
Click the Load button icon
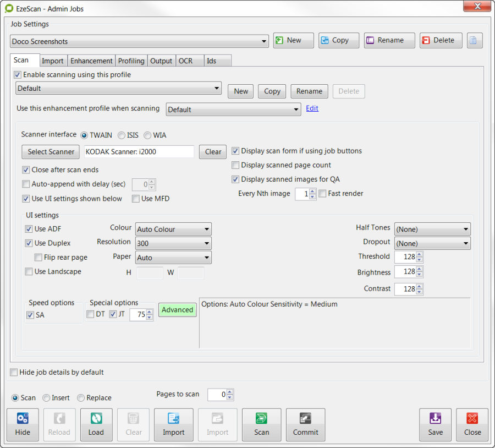(96, 419)
